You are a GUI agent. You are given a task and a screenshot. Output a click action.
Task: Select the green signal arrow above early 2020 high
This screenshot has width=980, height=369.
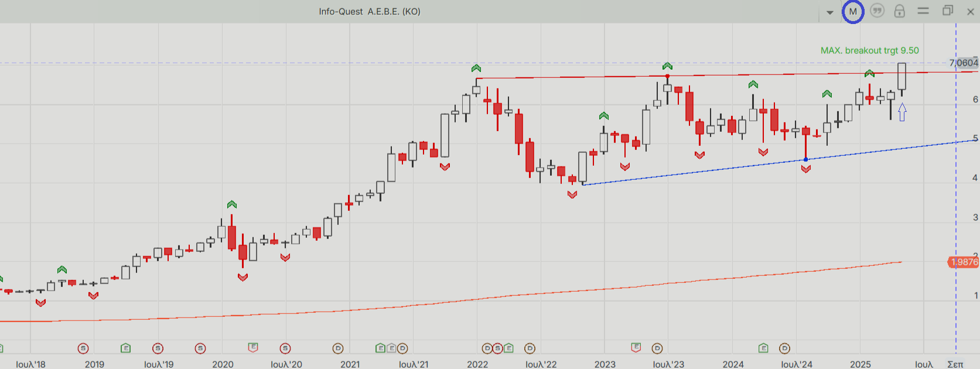pyautogui.click(x=232, y=204)
